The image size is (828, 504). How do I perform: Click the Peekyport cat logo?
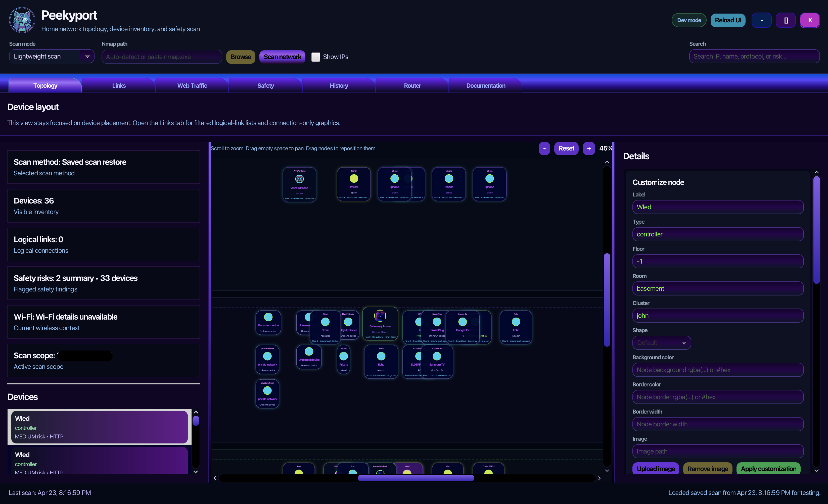point(22,20)
